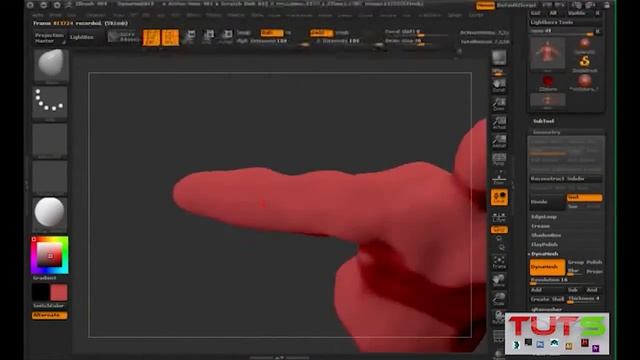Click the Scroll canvas icon
Image resolution: width=640 pixels, height=360 pixels.
coord(499,85)
